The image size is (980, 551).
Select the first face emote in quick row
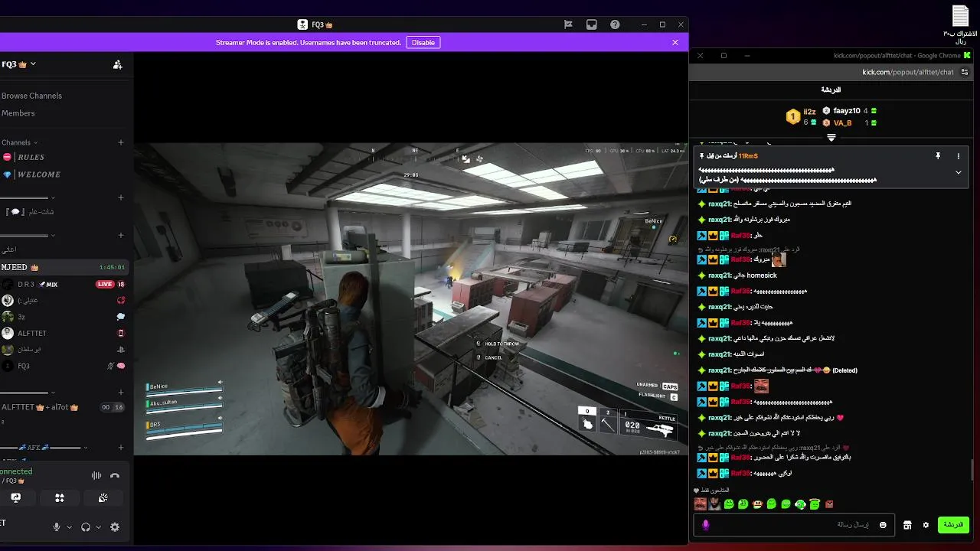[700, 504]
